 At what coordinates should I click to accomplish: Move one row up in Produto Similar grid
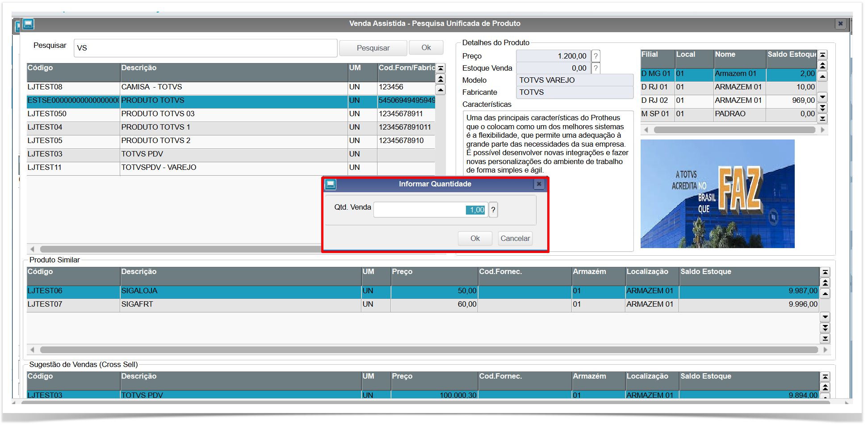coord(825,293)
